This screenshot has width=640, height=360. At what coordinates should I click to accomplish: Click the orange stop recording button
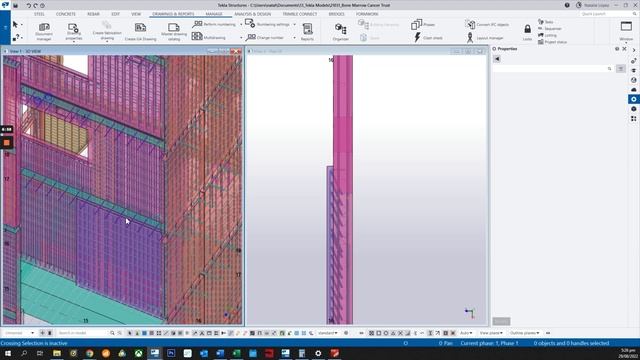(x=7, y=142)
